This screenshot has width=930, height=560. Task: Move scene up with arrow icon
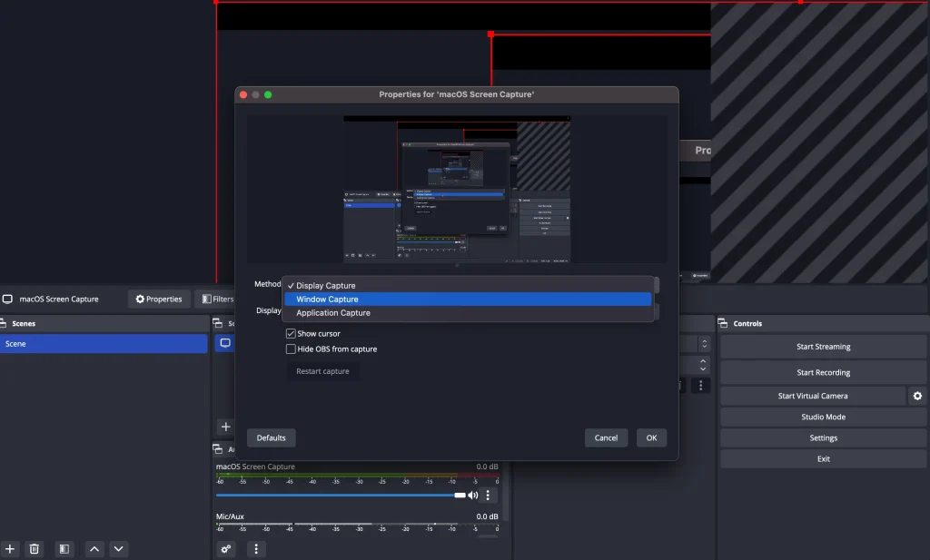tap(94, 549)
